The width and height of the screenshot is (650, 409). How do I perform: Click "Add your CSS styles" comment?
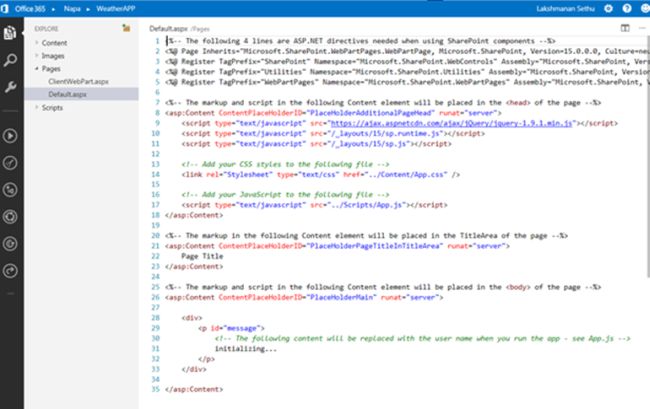(x=285, y=164)
